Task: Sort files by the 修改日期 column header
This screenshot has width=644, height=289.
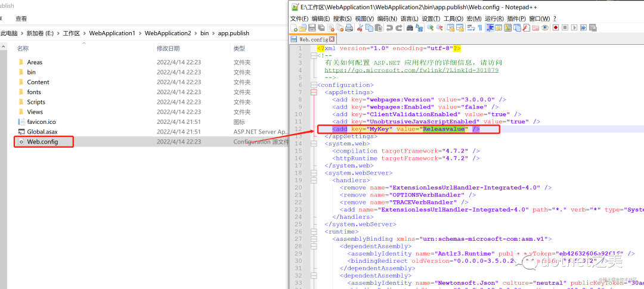Action: (x=168, y=48)
